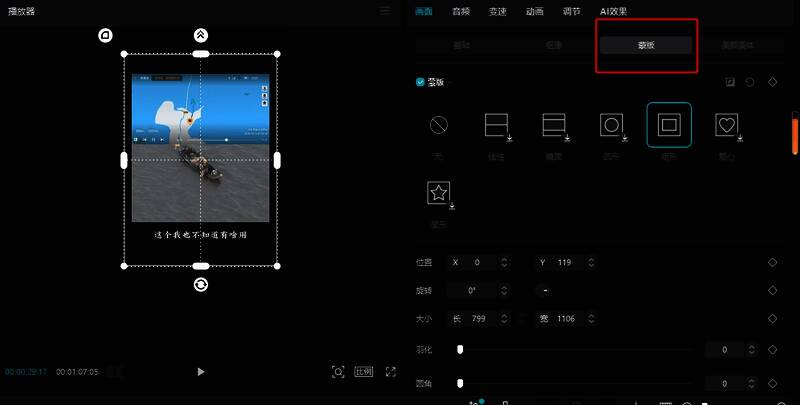Choose the 爱心 heart mask icon
Viewport: 800px width, 405px height.
point(727,125)
